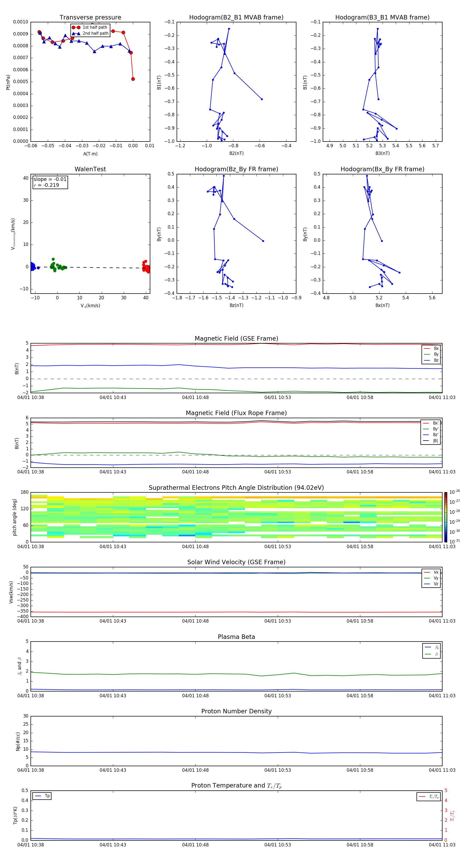Select the "10^-26" colorbar tick label
This screenshot has height=868, width=473.
coord(455,492)
